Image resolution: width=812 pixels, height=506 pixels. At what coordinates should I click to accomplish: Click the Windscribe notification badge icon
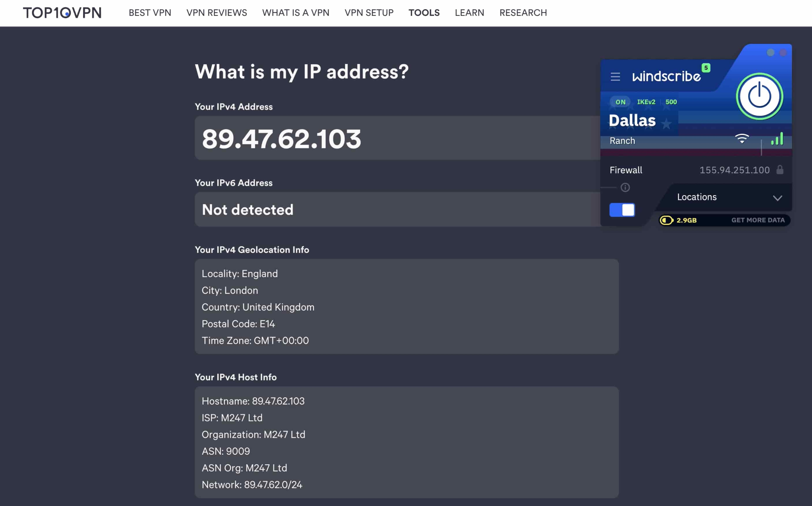coord(706,67)
